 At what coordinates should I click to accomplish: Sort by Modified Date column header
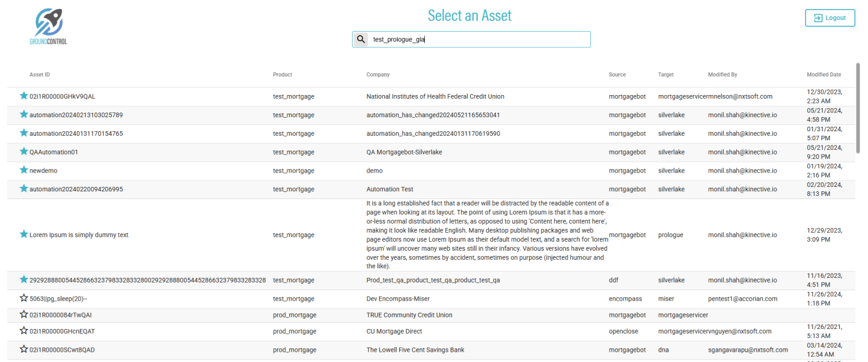pyautogui.click(x=823, y=75)
